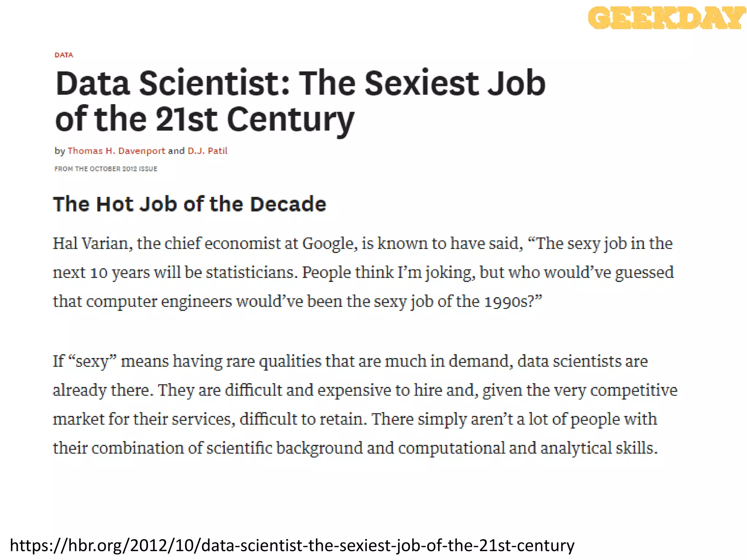Click 'The Hot Job of the Decade' heading

coord(189,204)
